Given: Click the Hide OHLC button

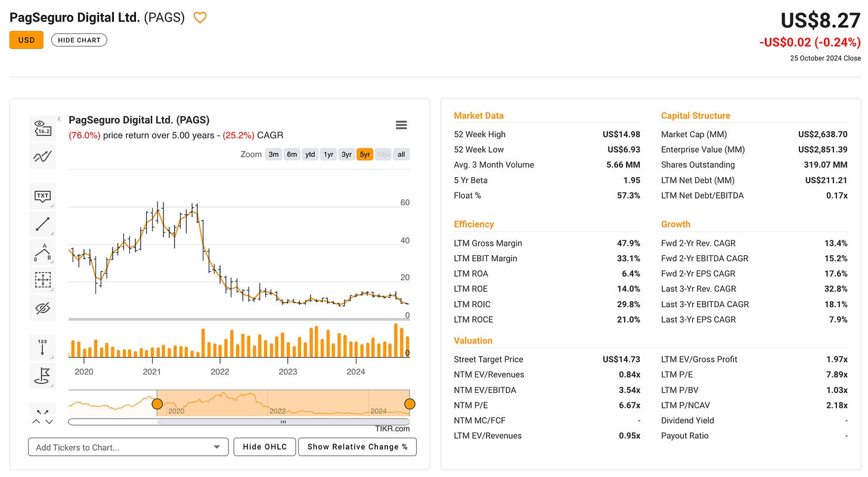Looking at the screenshot, I should pos(265,447).
